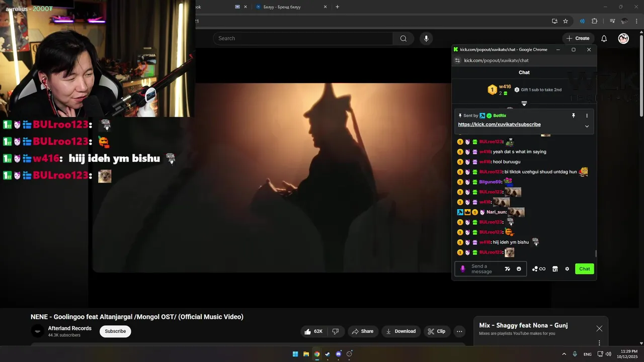
Task: Open the Kick shop store icon
Action: (555, 269)
